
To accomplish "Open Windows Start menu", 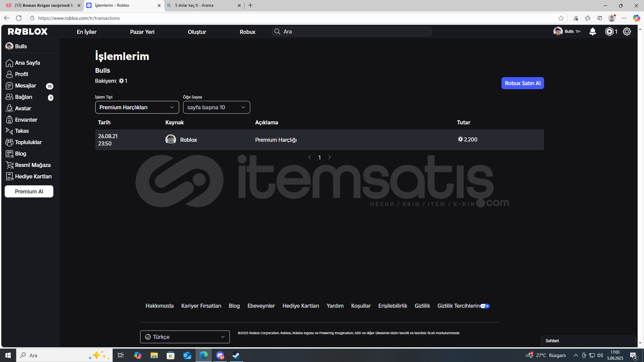I will [x=8, y=355].
